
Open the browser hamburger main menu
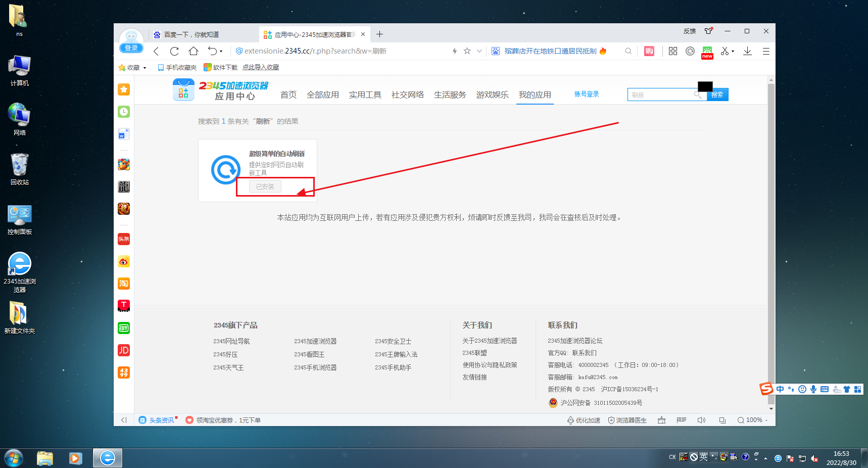coord(766,51)
